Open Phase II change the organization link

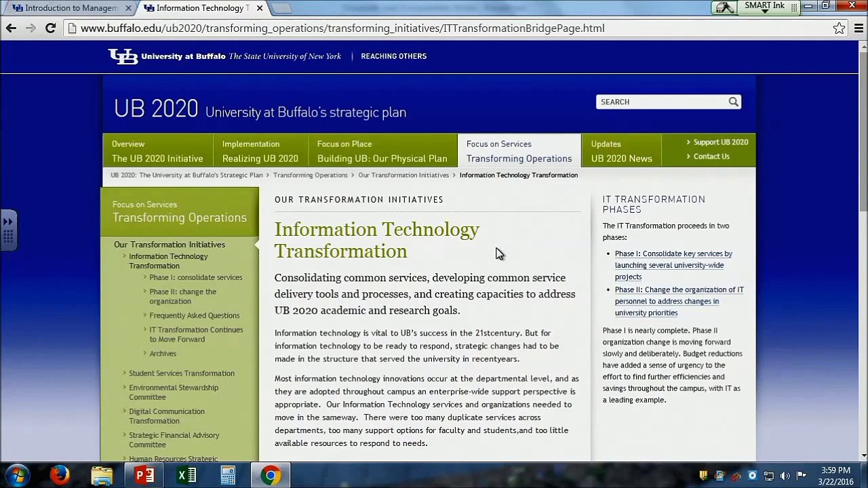tap(679, 301)
